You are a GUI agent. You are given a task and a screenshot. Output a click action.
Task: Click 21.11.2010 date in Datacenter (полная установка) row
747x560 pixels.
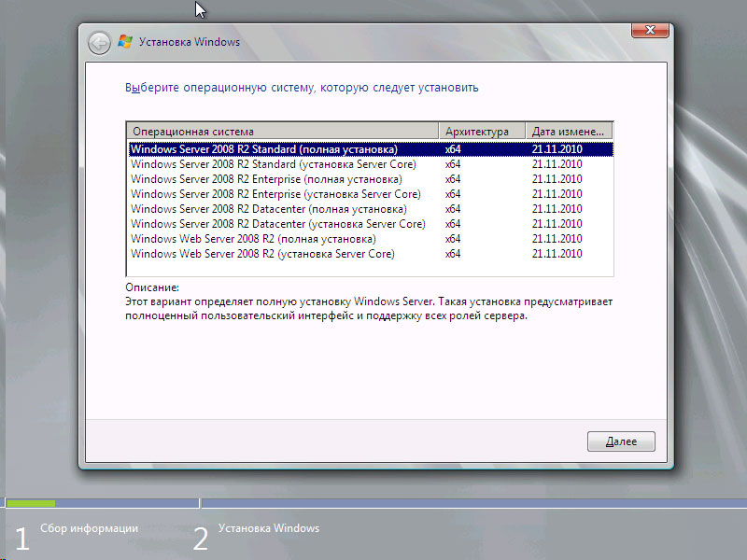[x=557, y=209]
